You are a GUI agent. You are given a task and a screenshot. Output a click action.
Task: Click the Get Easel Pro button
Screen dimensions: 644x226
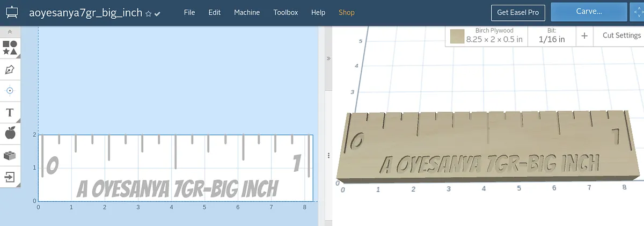click(518, 12)
